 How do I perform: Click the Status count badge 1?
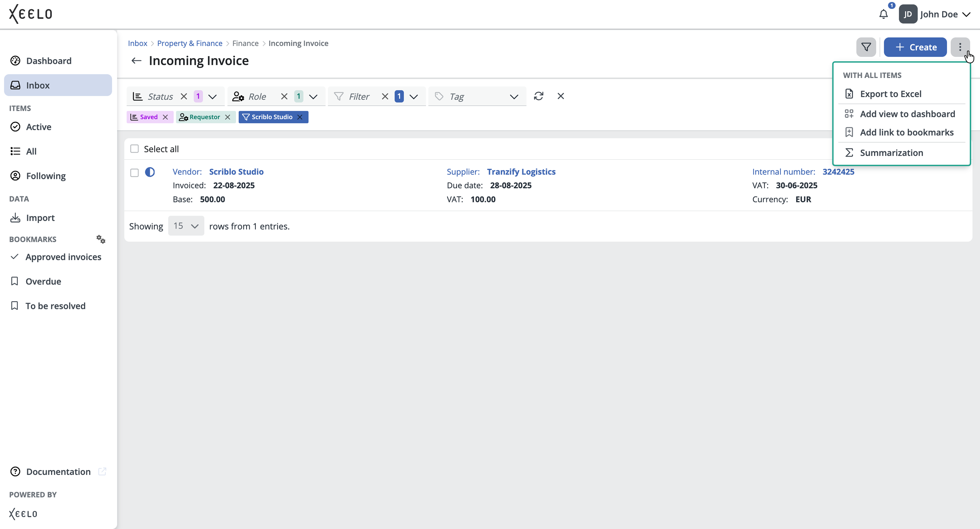[198, 96]
